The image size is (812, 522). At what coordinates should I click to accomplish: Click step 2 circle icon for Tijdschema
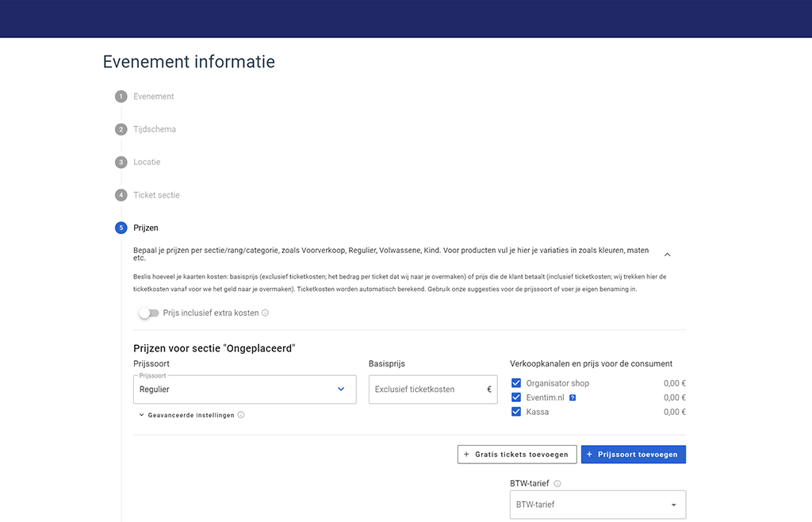(121, 129)
